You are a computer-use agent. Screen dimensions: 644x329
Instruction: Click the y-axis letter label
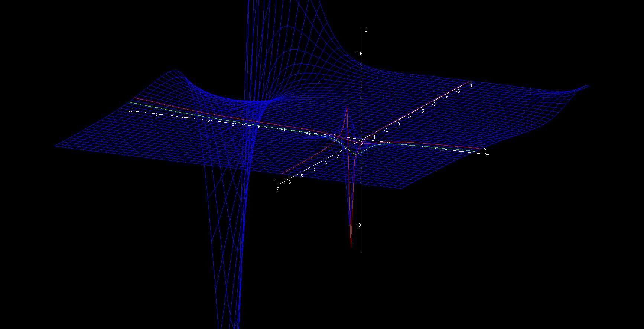485,149
